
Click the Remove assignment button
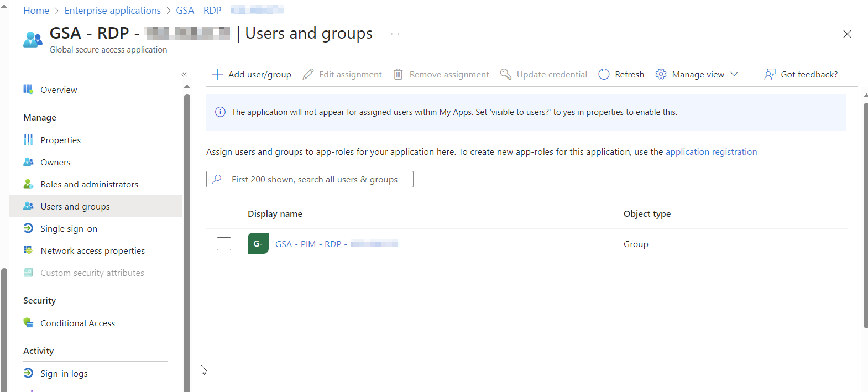pyautogui.click(x=441, y=74)
